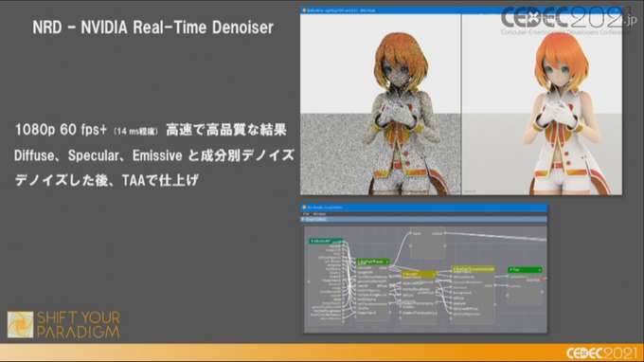
Task: Remove the TAA node with its x icon
Action: point(539,270)
